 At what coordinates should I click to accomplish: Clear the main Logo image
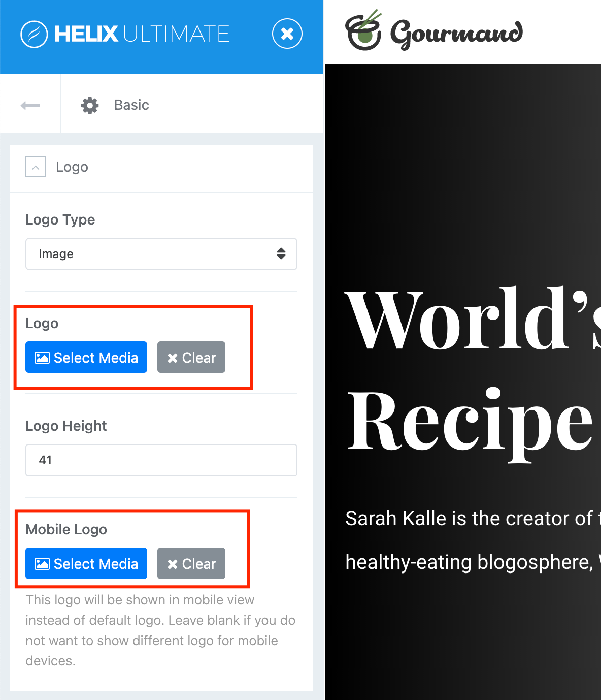pyautogui.click(x=191, y=357)
